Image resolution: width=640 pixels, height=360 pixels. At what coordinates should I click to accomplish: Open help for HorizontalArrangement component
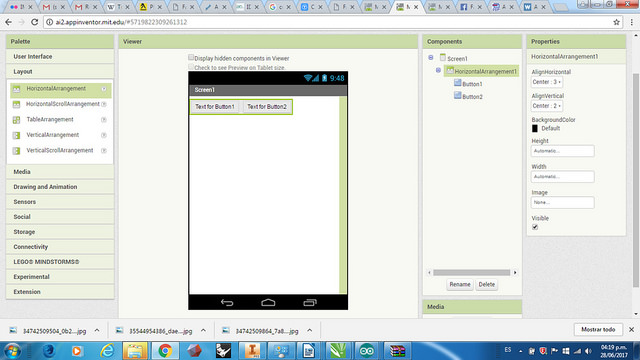104,89
